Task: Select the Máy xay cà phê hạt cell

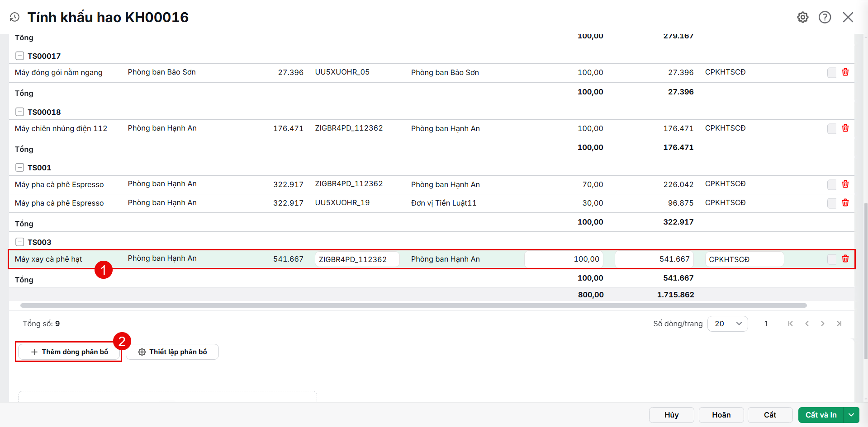Action: pos(48,259)
